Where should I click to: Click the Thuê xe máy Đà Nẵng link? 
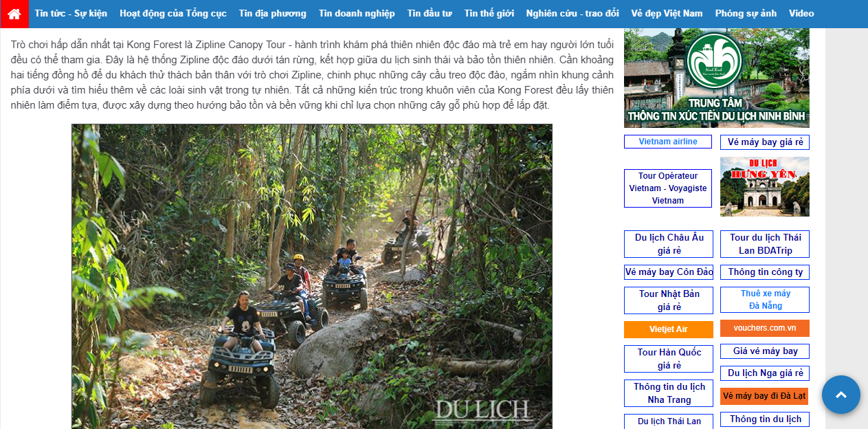coord(765,300)
